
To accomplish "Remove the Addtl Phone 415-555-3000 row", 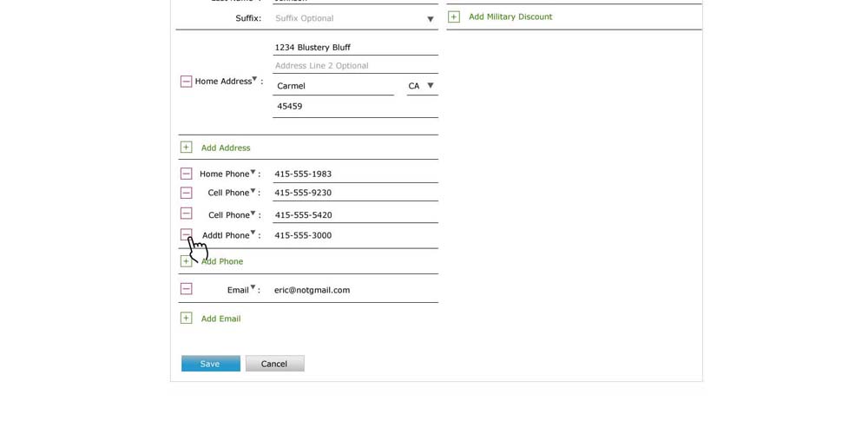I will [x=186, y=234].
